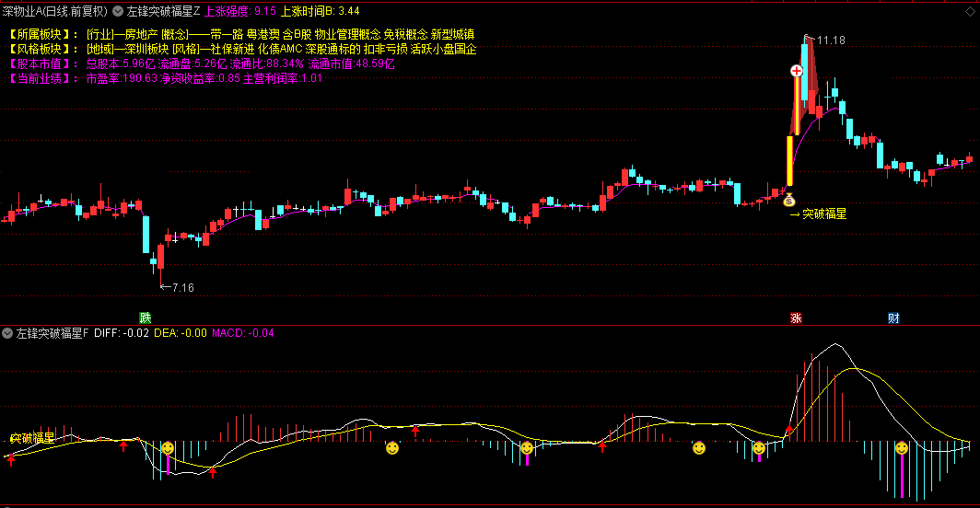The image size is (980, 508).
Task: Open the indicator menu beside 左锋突破福星F
Action: (7, 333)
